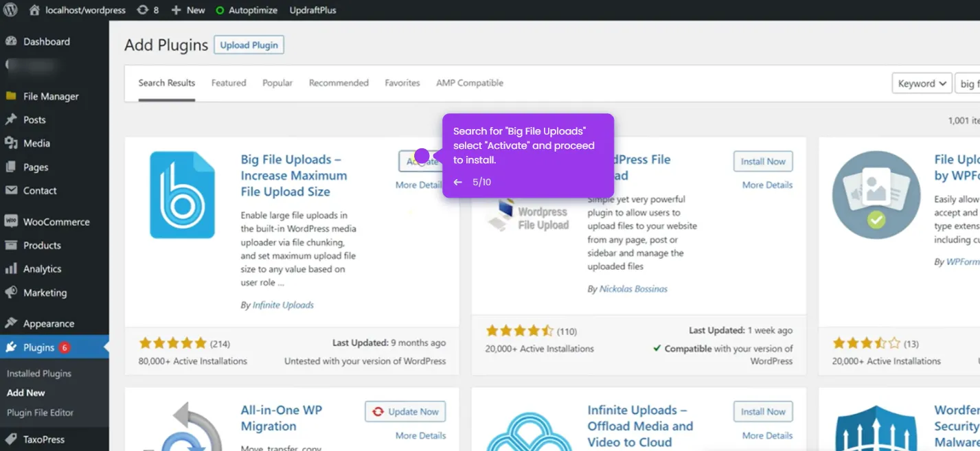Click the "Last Updated: 1 week ago" text
The width and height of the screenshot is (980, 451).
click(x=741, y=331)
